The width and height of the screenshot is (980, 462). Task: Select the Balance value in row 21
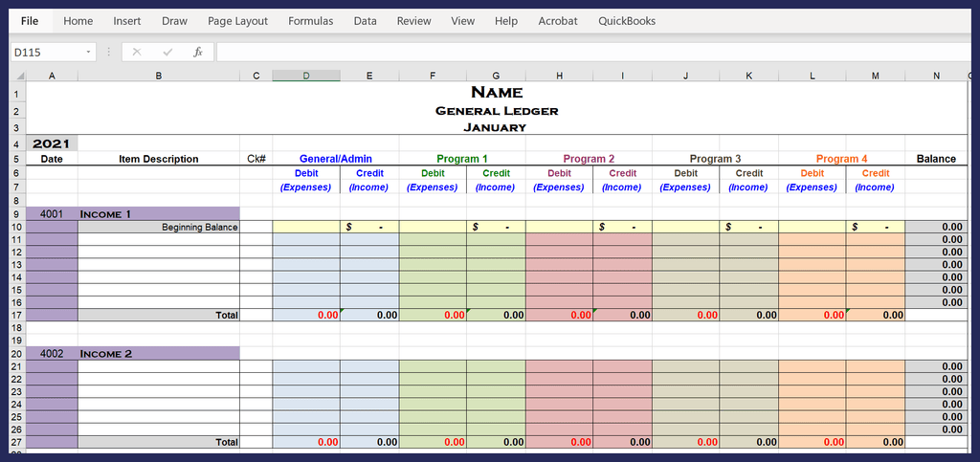[936, 366]
